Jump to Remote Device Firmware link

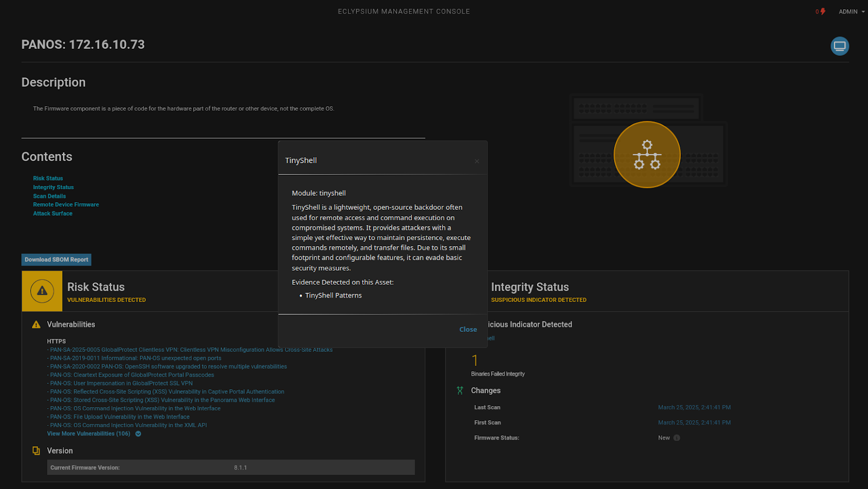click(66, 204)
